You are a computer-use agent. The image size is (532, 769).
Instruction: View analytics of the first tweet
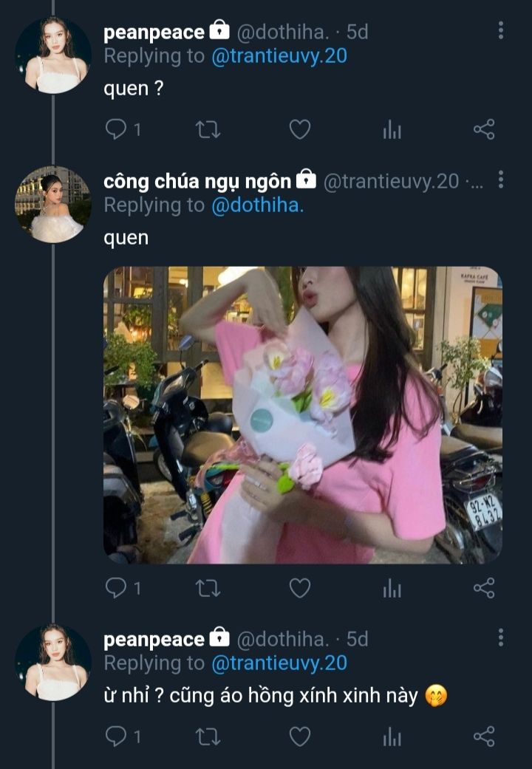pos(392,131)
